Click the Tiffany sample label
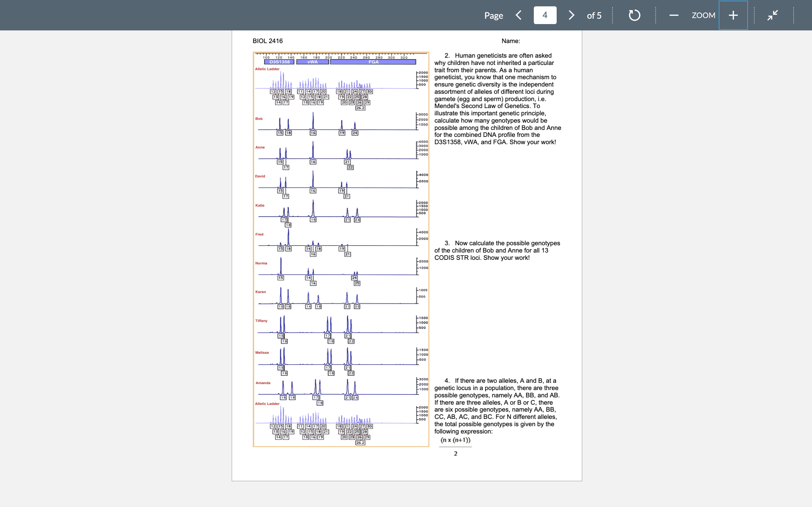 [x=261, y=321]
